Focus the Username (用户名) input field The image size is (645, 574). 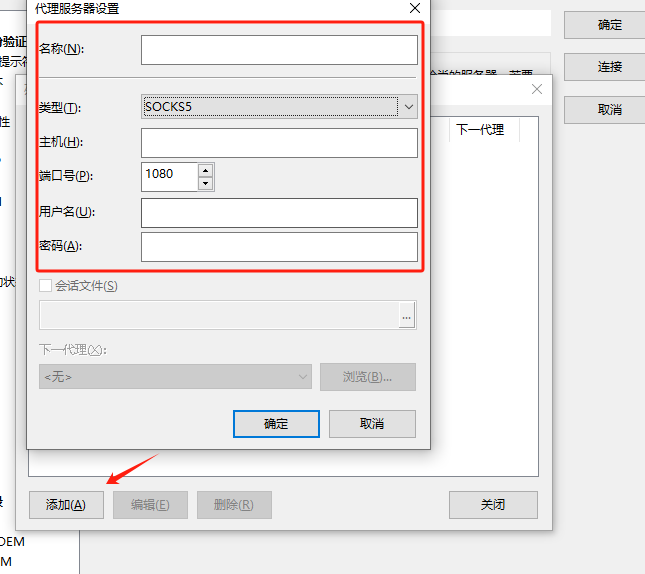point(279,213)
